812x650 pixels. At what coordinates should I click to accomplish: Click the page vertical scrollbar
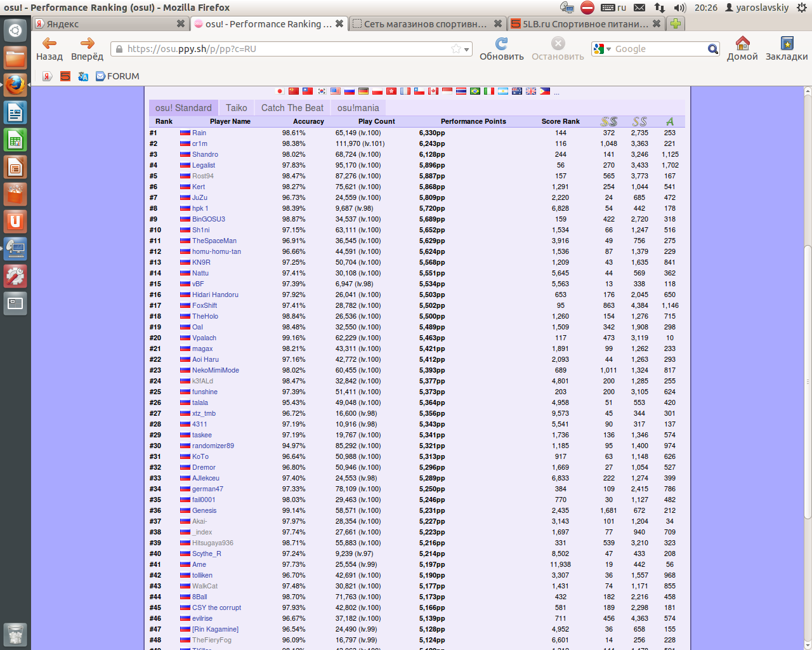pos(808,381)
